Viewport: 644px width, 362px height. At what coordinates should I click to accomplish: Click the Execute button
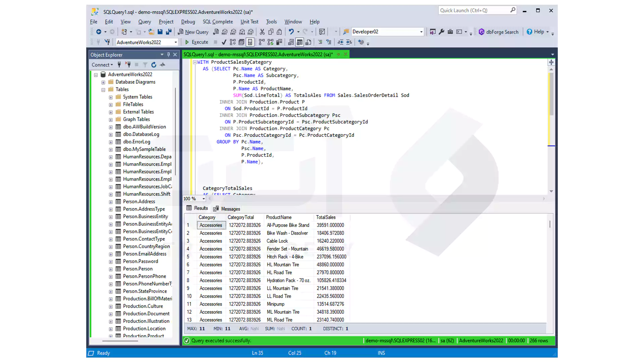(x=197, y=42)
